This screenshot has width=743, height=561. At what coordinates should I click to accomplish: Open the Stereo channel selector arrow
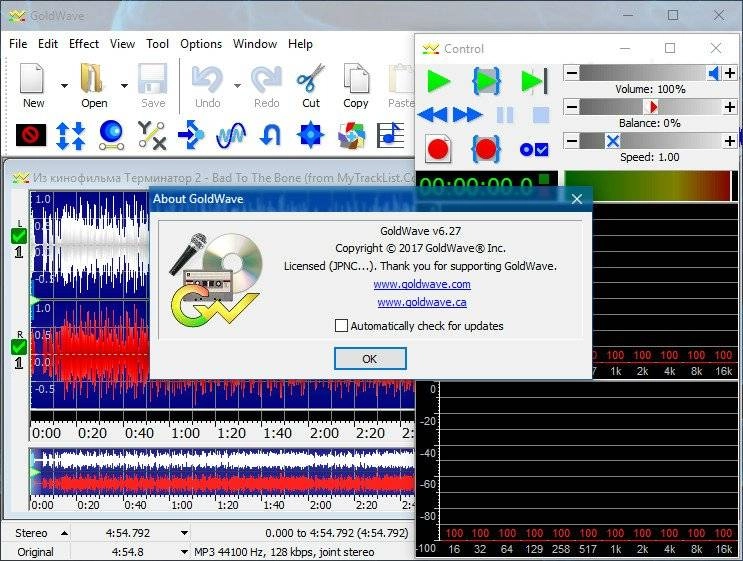64,534
